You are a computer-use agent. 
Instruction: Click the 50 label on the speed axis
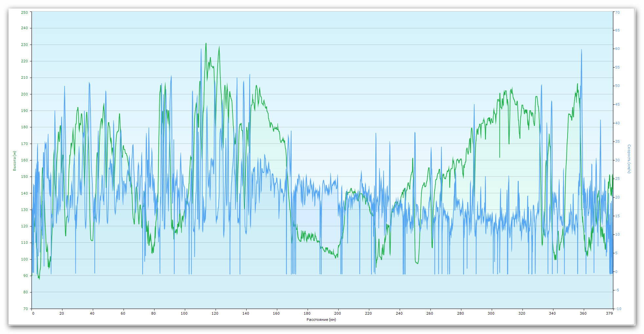click(x=617, y=86)
